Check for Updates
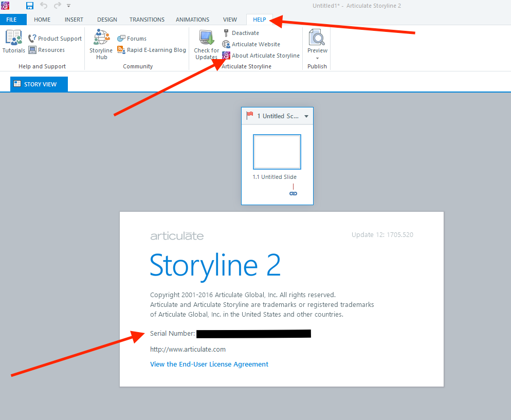Viewport: 511px width, 420px height. (206, 45)
